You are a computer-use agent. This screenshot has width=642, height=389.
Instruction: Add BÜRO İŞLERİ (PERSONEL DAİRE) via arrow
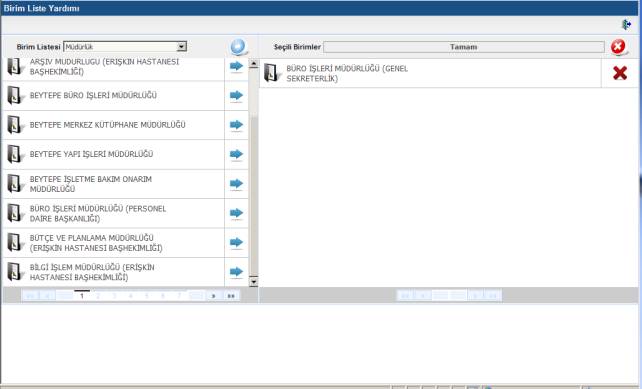click(236, 213)
